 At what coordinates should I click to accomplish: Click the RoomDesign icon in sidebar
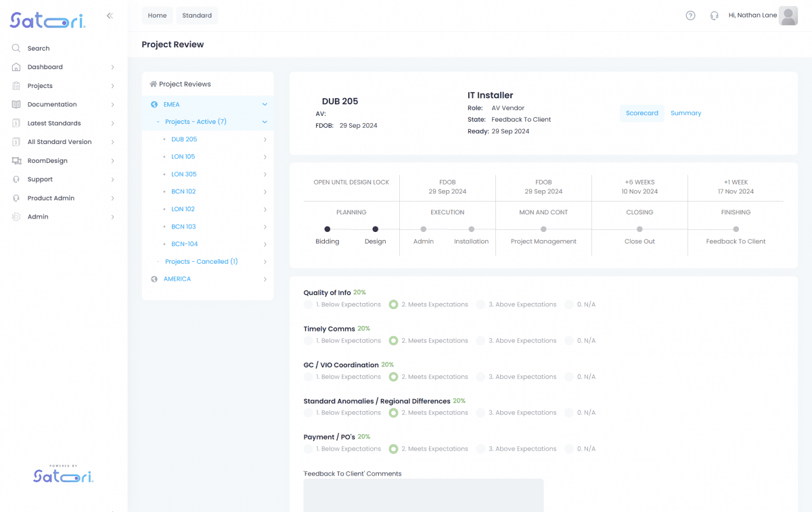tap(16, 161)
